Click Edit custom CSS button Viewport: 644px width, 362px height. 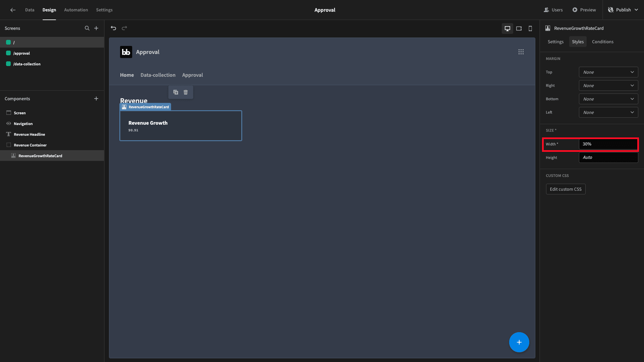tap(566, 189)
